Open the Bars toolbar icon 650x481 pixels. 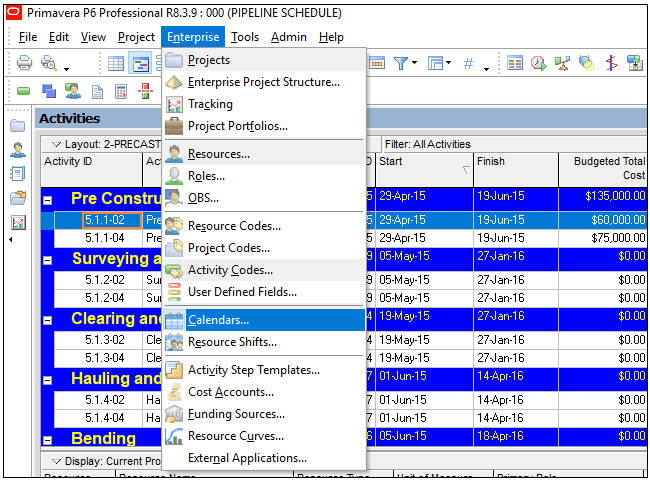(377, 63)
